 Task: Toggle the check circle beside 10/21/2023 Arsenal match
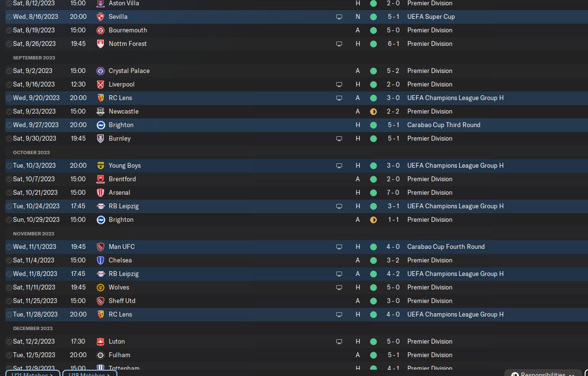coord(9,192)
